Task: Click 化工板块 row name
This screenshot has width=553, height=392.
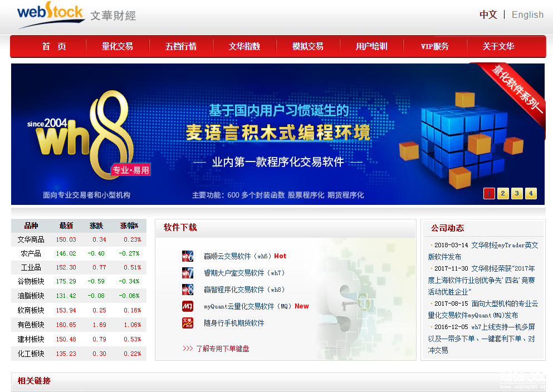Action: pos(31,354)
